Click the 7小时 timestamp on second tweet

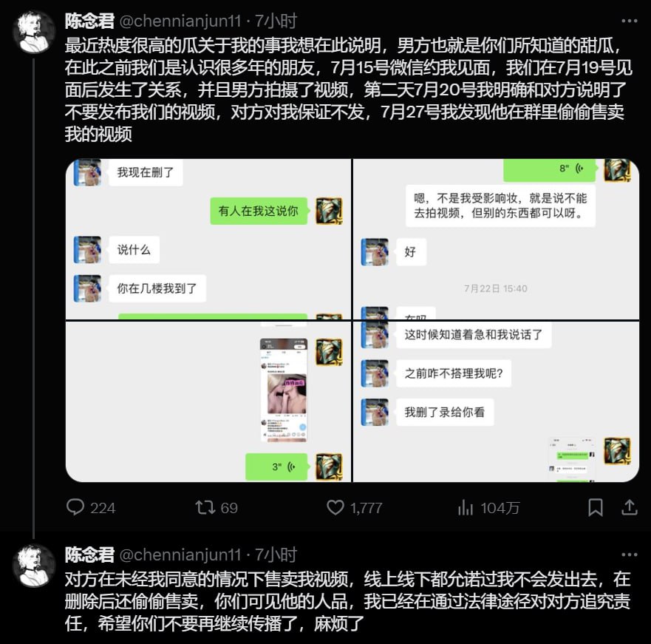276,555
